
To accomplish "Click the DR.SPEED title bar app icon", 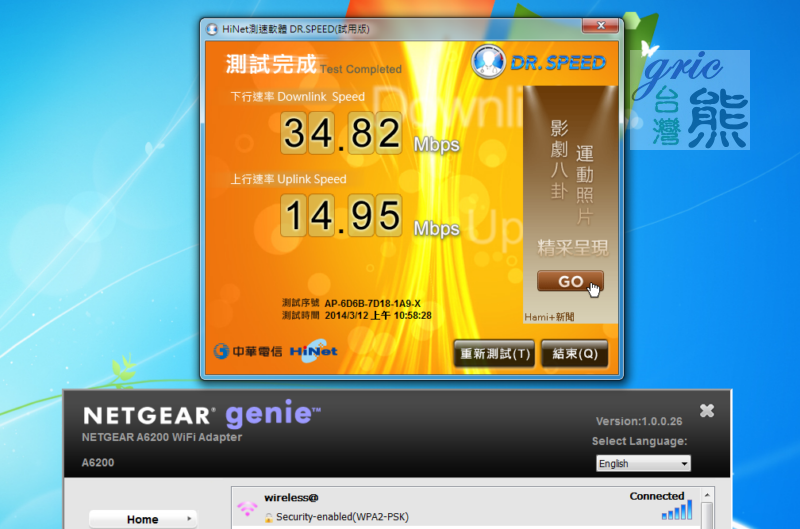I will tap(212, 29).
